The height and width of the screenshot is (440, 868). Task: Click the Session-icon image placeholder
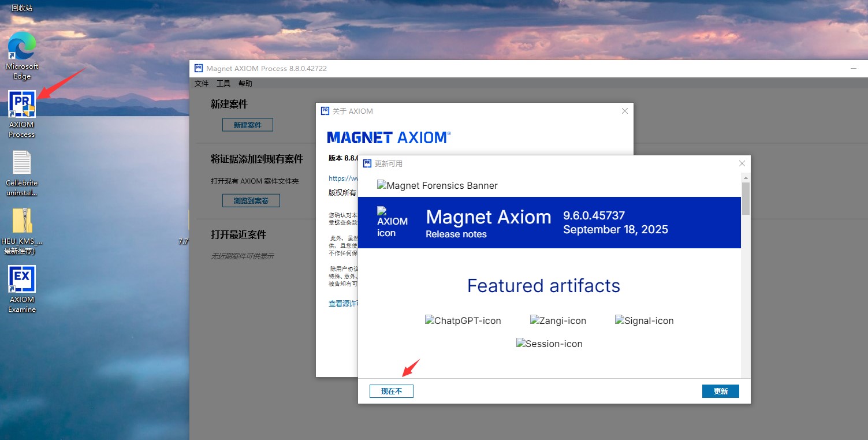549,344
